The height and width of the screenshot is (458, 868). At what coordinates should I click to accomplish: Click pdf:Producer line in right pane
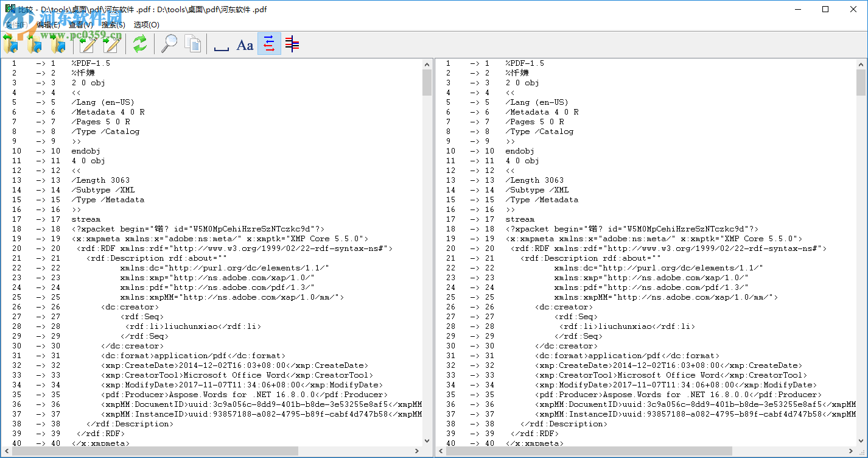678,395
